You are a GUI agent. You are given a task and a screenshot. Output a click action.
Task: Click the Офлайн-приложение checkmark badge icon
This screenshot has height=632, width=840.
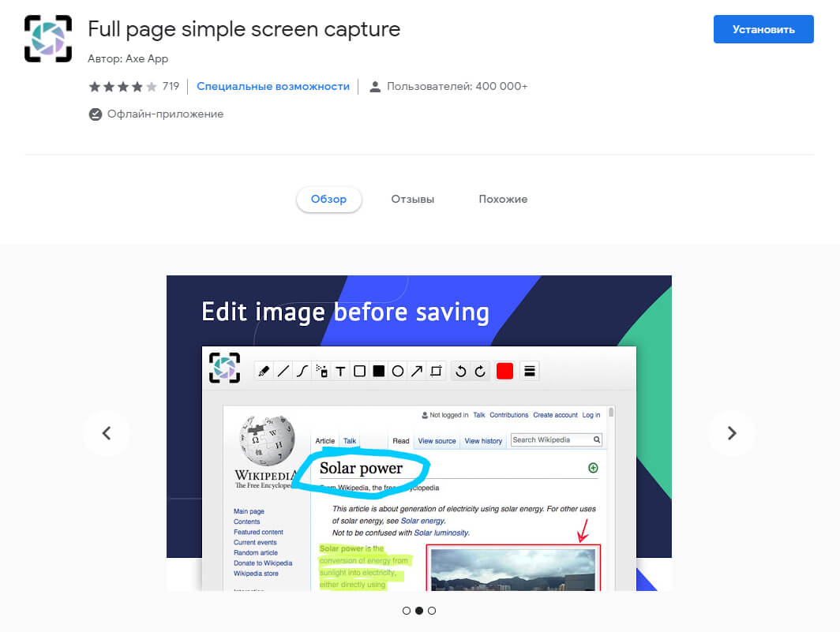(96, 114)
